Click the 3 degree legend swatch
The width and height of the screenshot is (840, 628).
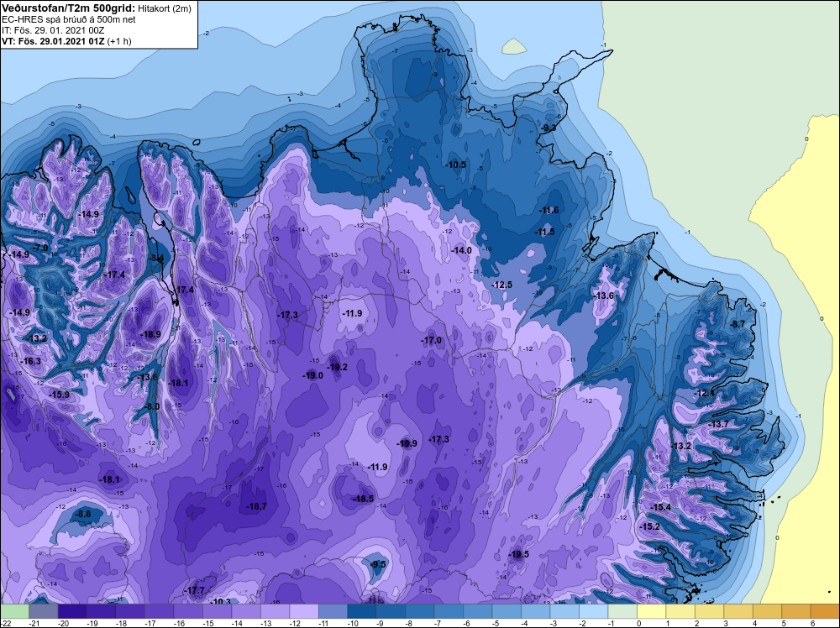pyautogui.click(x=738, y=611)
